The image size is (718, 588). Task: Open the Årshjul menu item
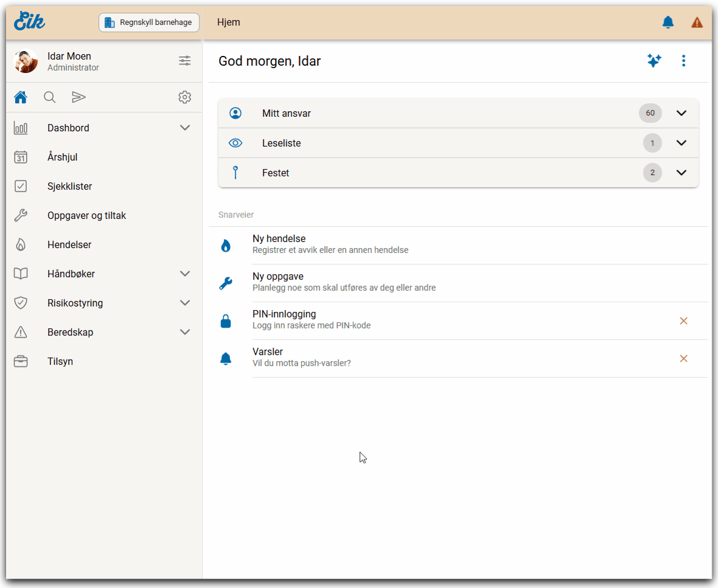coord(63,157)
